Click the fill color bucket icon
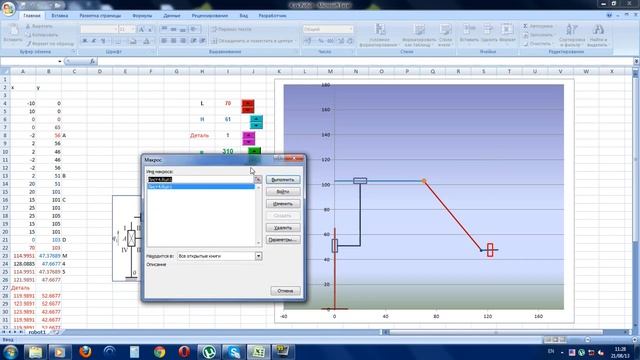 (x=133, y=41)
